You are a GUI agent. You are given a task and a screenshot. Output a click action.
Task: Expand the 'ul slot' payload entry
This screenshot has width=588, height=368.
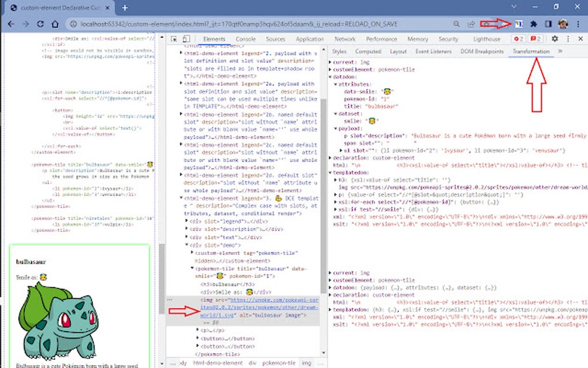341,151
